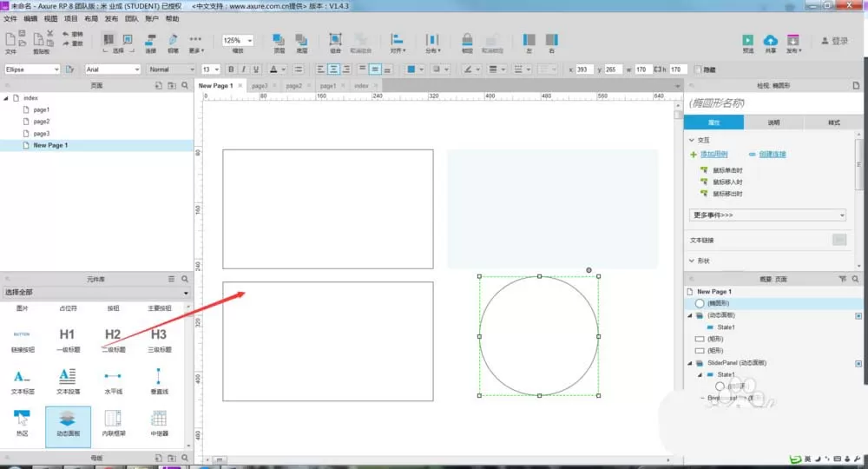Open the Publish (发布) toolbar icon
This screenshot has height=469, width=868.
pyautogui.click(x=792, y=40)
